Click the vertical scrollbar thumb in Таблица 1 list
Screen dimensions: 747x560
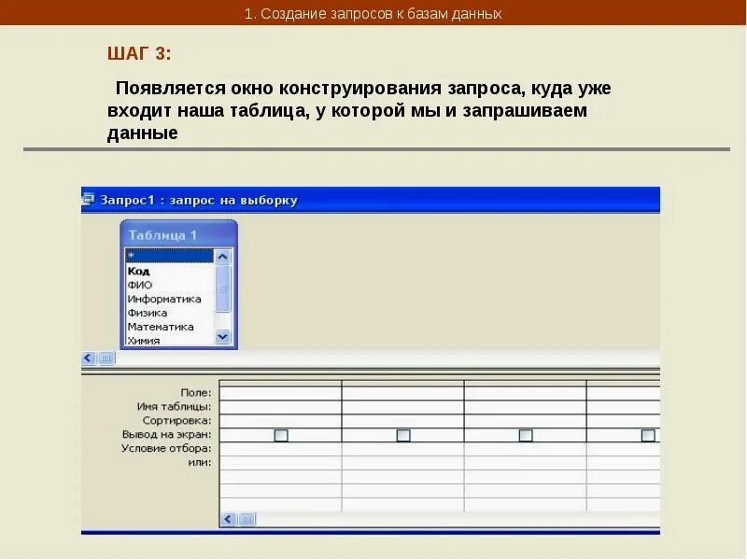point(222,288)
